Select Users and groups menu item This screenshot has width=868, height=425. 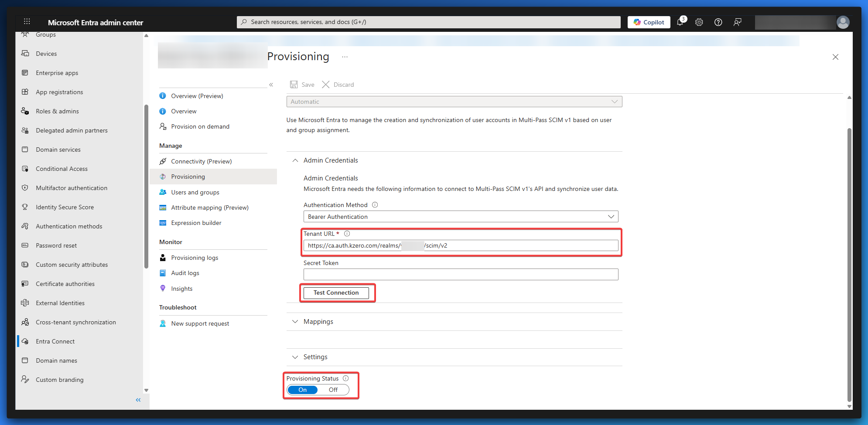pyautogui.click(x=195, y=192)
